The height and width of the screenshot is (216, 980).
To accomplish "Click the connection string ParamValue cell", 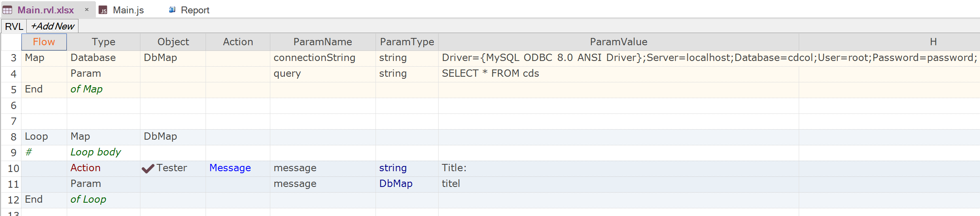I will pos(618,58).
